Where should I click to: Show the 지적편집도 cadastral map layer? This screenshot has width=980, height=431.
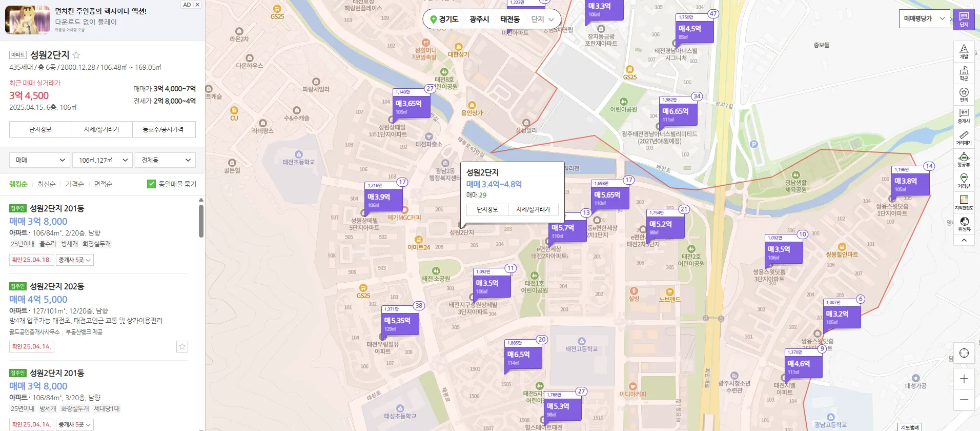pos(964,202)
